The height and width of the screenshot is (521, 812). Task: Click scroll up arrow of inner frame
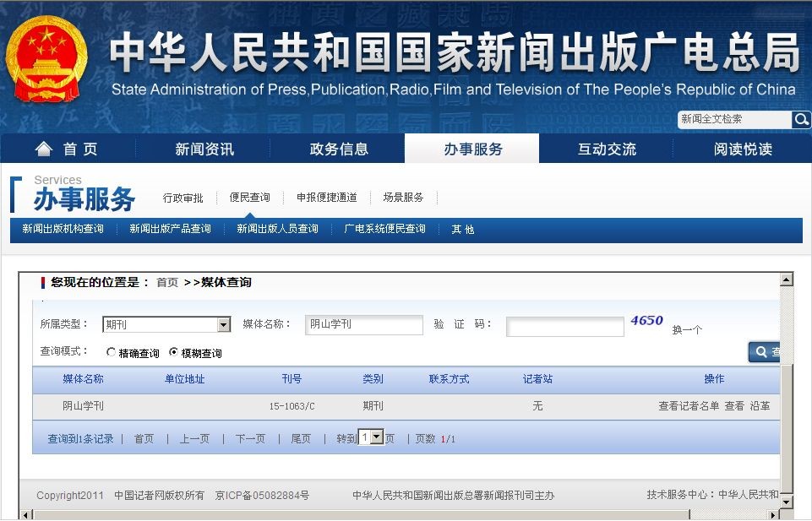[786, 279]
